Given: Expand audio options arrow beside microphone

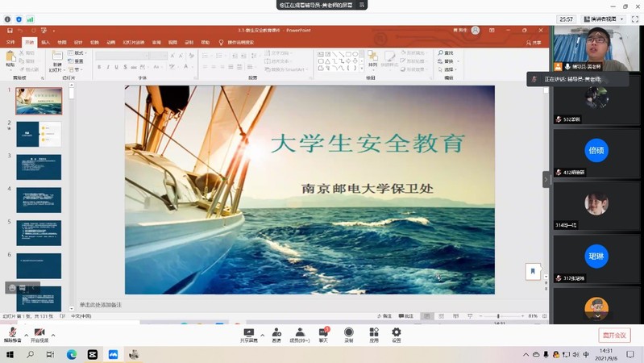Looking at the screenshot, I should point(26,334).
